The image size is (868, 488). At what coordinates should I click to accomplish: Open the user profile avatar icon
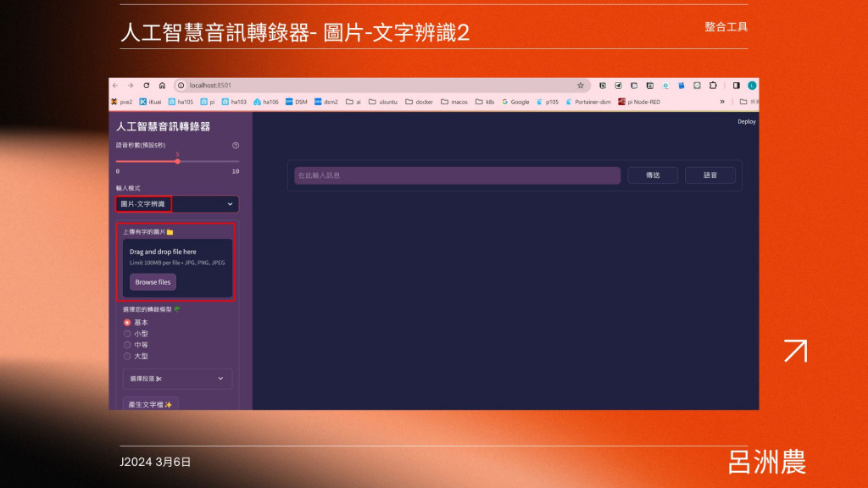[x=752, y=86]
